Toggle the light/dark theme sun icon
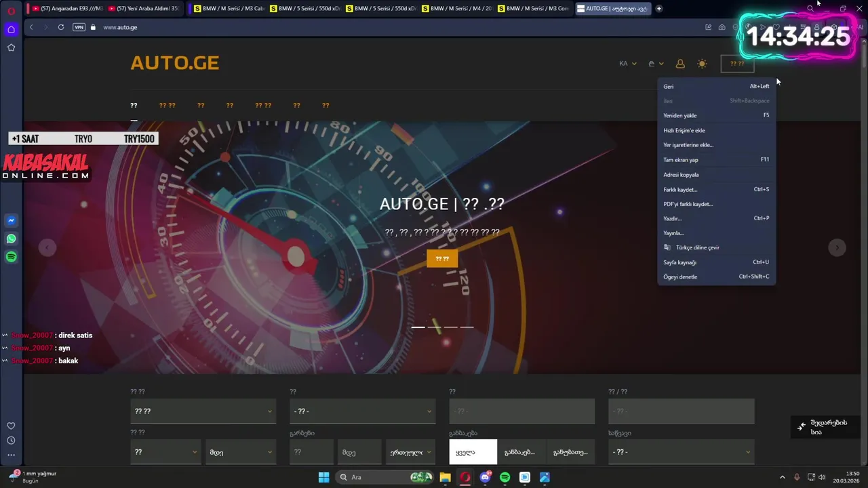 pos(702,64)
